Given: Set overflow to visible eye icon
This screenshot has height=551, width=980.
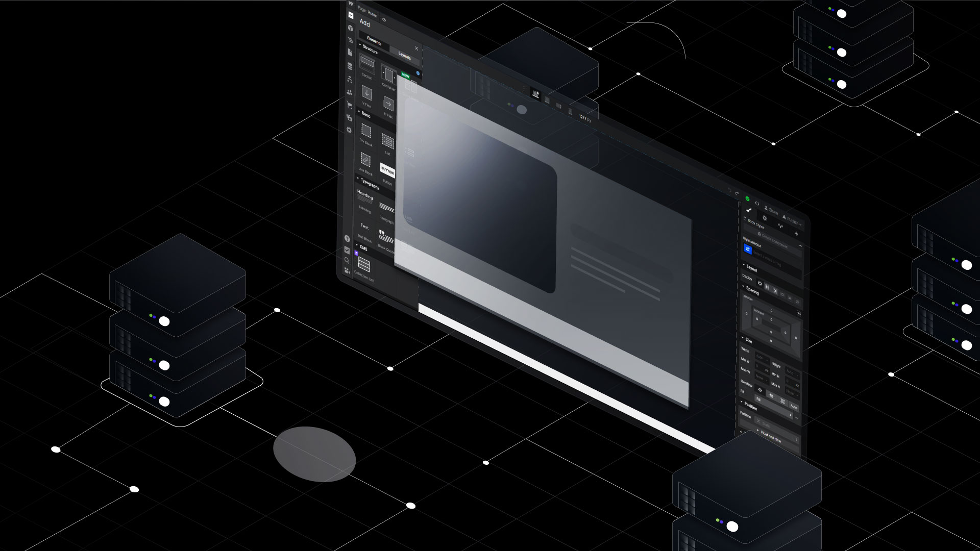Looking at the screenshot, I should click(760, 390).
